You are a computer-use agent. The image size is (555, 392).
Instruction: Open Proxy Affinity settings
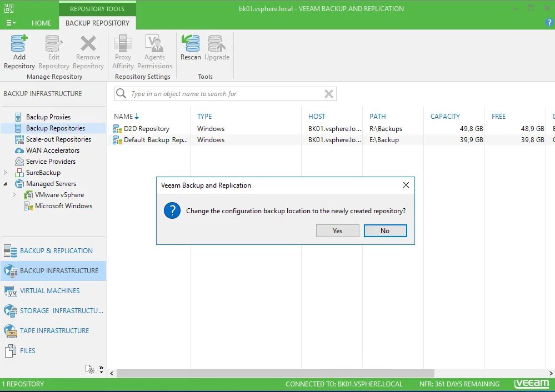coord(123,52)
